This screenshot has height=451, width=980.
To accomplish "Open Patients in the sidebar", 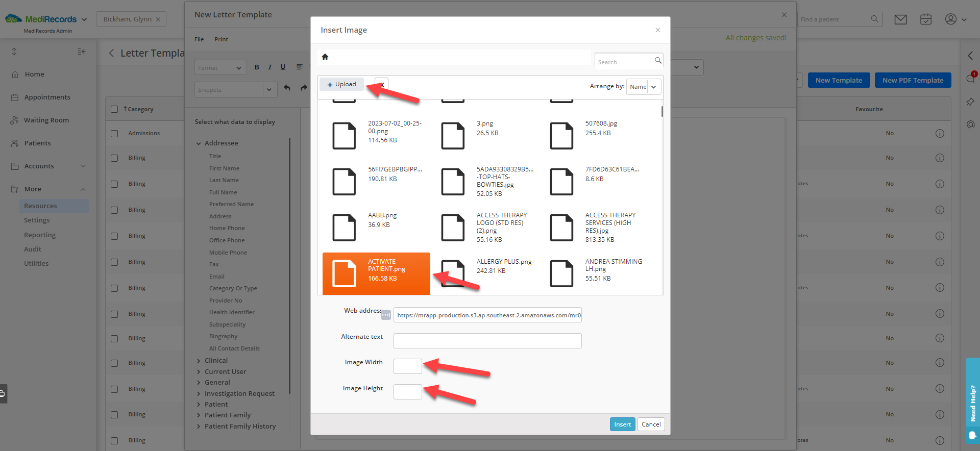I will 37,143.
